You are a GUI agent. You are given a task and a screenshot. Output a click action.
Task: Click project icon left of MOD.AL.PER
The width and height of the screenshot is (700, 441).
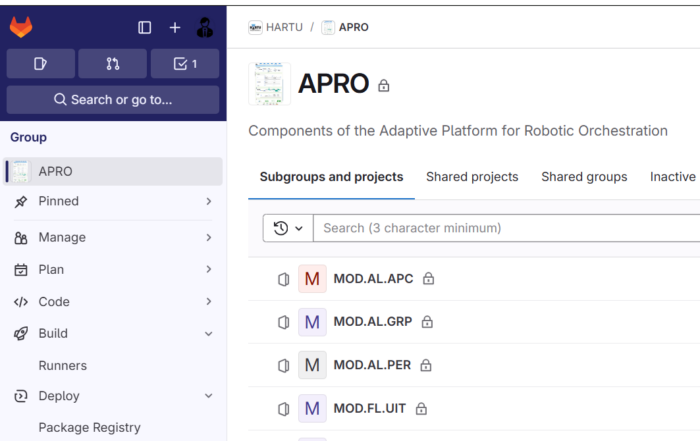click(x=283, y=366)
